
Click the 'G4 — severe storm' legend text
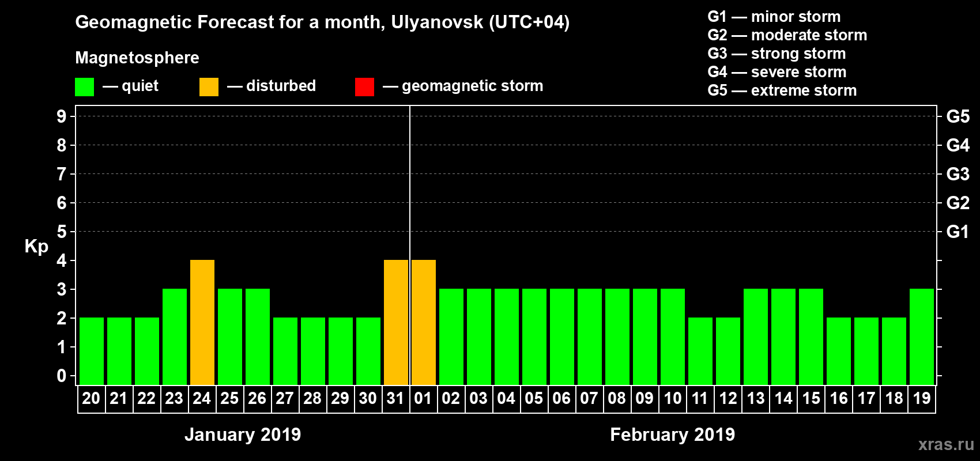[x=777, y=72]
